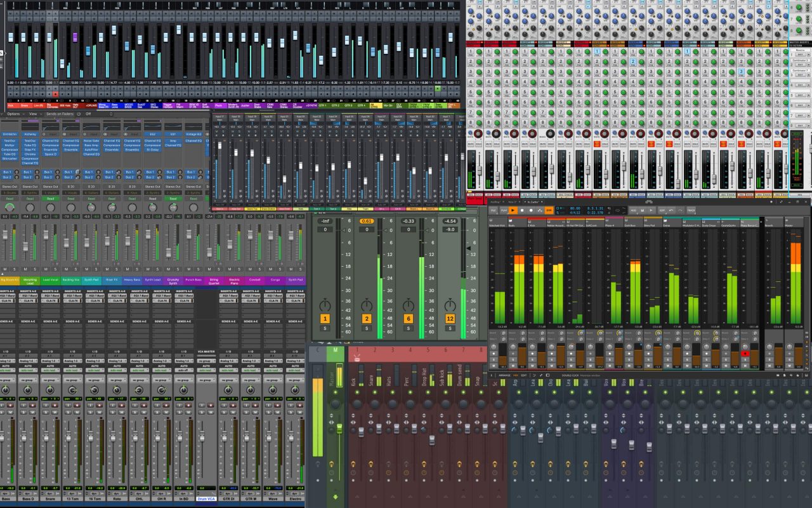Click the Kick channel pan knob in FL mixer
The width and height of the screenshot is (812, 508).
click(357, 404)
